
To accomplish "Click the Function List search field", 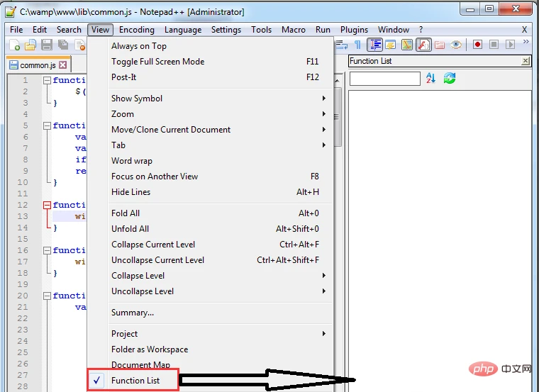I will coord(384,78).
